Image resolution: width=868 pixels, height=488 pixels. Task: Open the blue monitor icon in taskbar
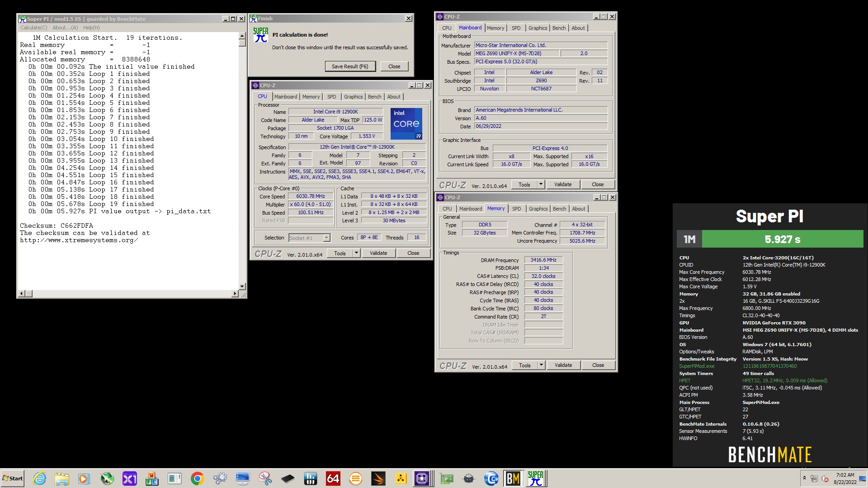243,479
